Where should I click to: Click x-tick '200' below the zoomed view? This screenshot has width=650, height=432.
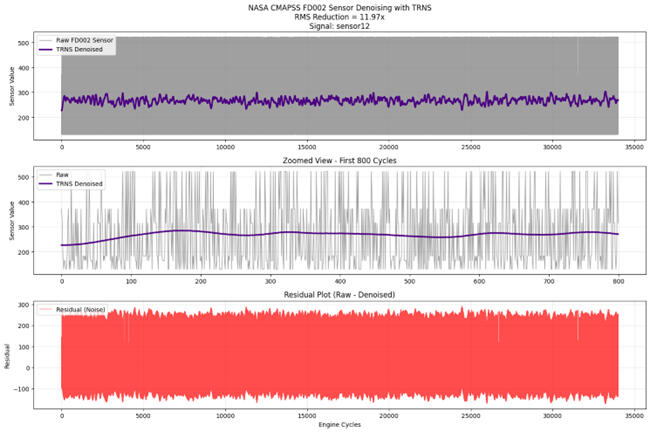201,281
